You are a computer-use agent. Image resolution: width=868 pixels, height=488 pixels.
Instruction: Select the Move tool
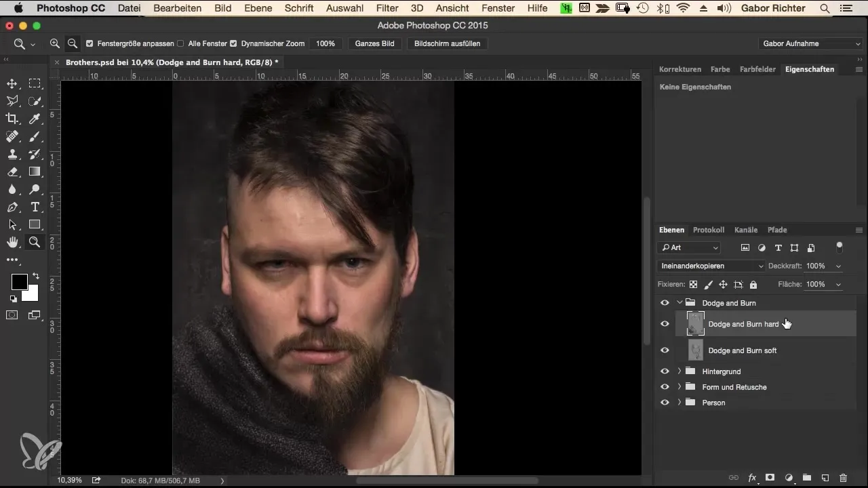click(12, 83)
